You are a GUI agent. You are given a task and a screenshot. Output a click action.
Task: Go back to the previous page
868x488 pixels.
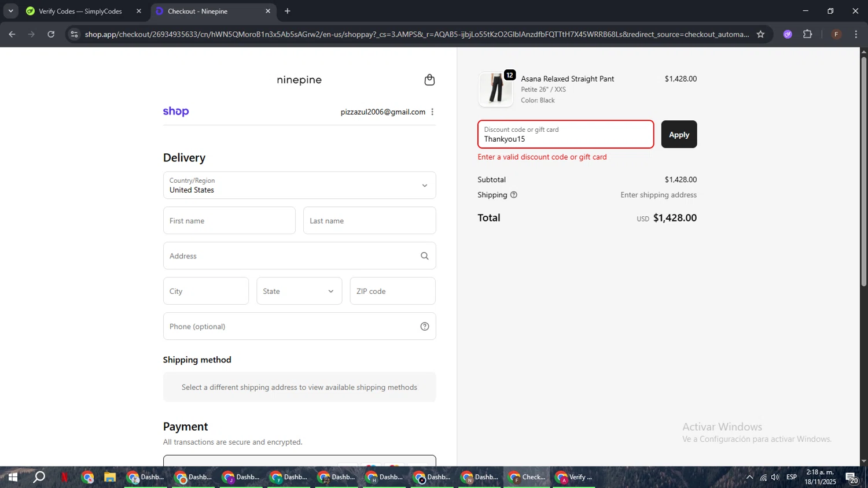point(12,34)
